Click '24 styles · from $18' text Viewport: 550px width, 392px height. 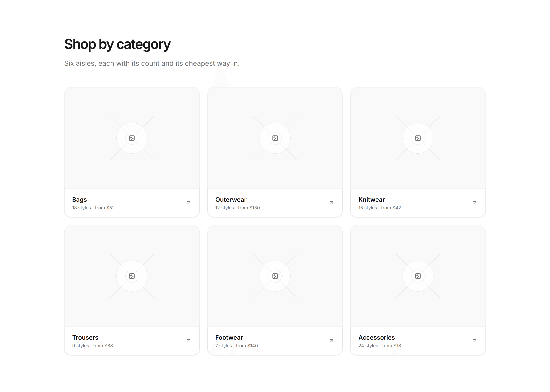click(380, 346)
